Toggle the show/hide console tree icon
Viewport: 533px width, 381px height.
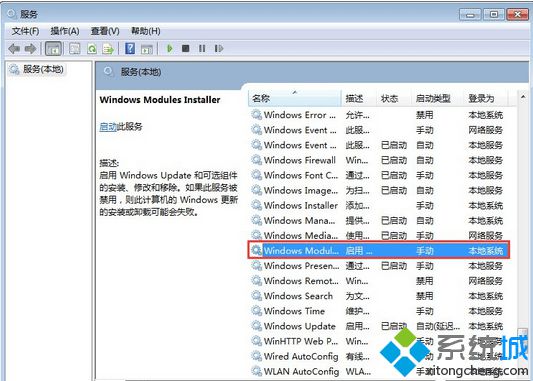(53, 49)
